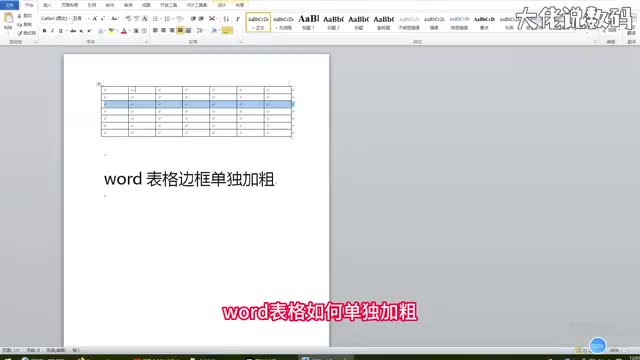Click the Numbering list icon
Image resolution: width=640 pixels, height=360 pixels.
pos(167,18)
